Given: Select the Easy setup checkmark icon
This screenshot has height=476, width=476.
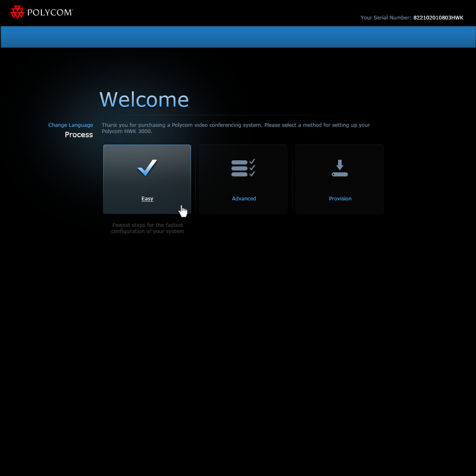Looking at the screenshot, I should (x=147, y=168).
